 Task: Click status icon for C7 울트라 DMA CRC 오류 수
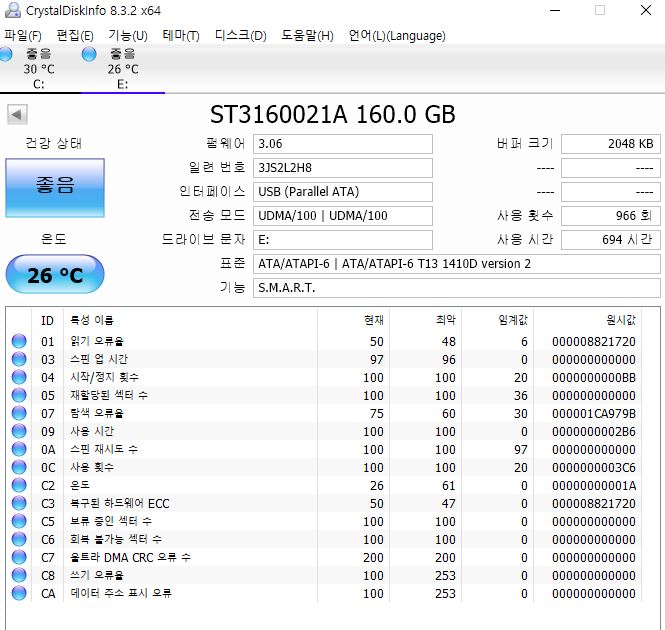click(x=19, y=557)
